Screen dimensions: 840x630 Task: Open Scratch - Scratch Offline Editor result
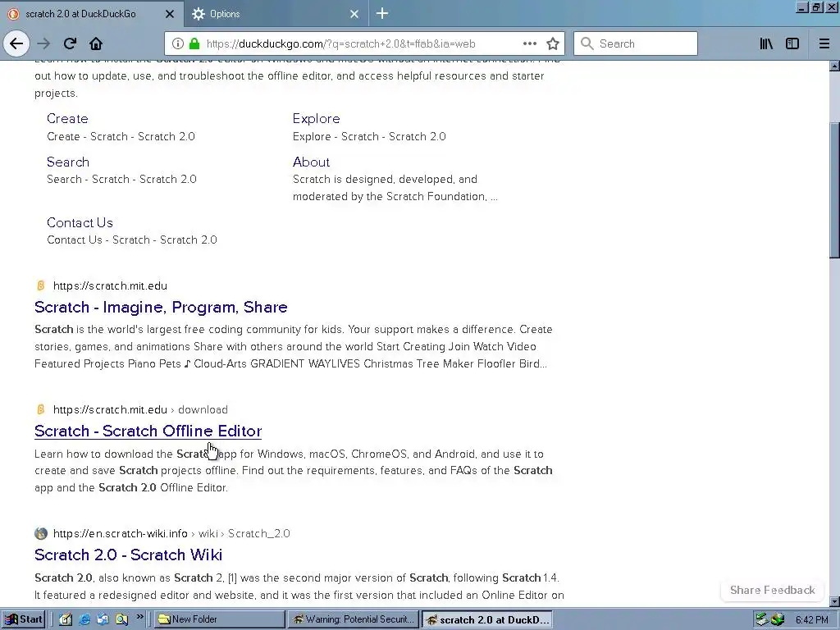tap(148, 431)
